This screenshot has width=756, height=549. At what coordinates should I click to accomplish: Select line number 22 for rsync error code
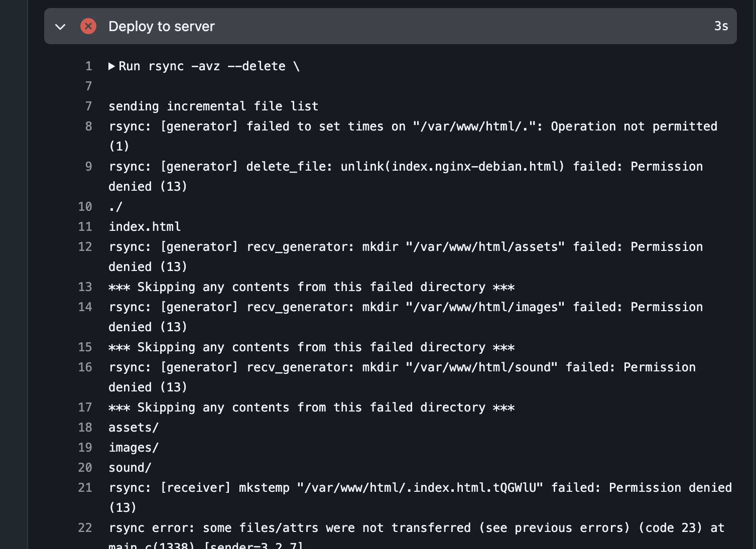85,528
